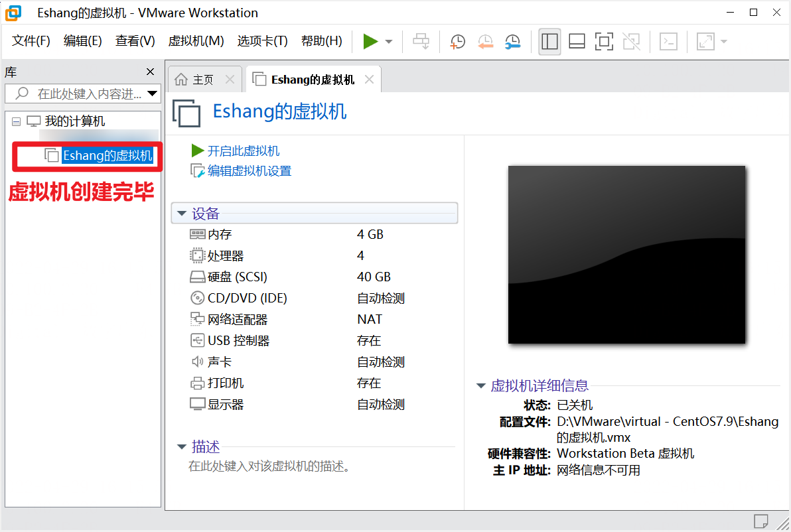Viewport: 791px width, 532px height.
Task: Open the 查看(V) menu
Action: (x=135, y=41)
